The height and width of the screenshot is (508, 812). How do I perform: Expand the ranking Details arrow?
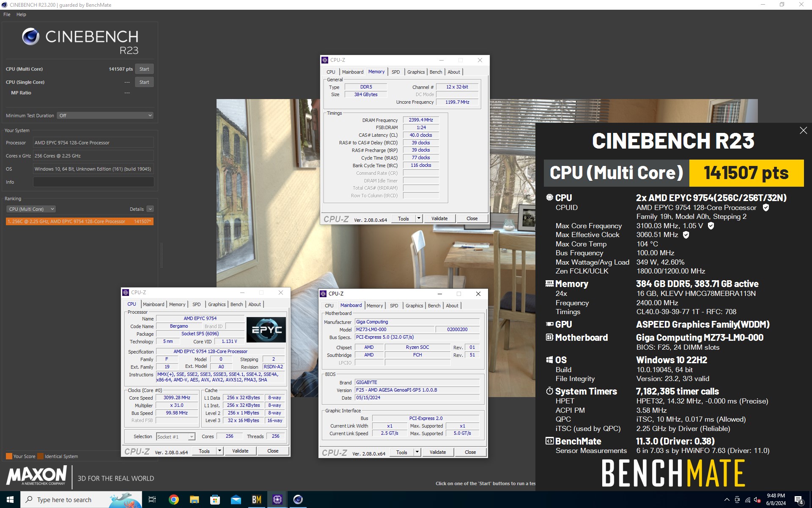(x=150, y=209)
